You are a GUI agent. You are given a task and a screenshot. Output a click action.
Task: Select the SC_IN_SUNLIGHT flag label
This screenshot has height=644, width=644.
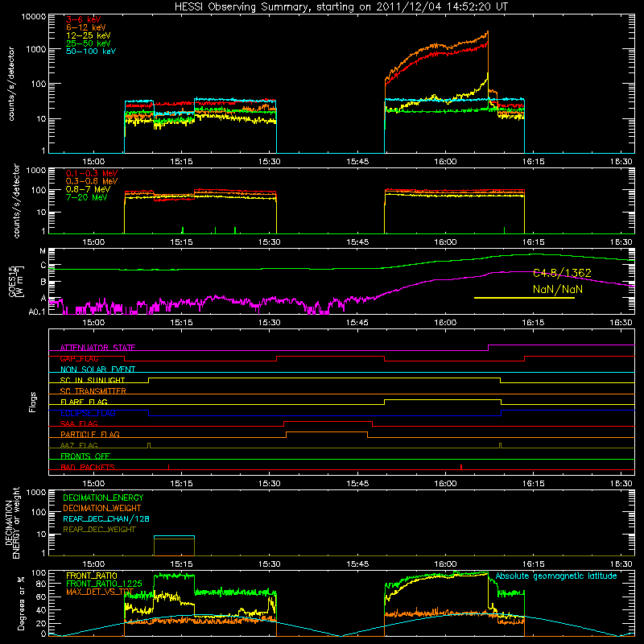pos(93,380)
